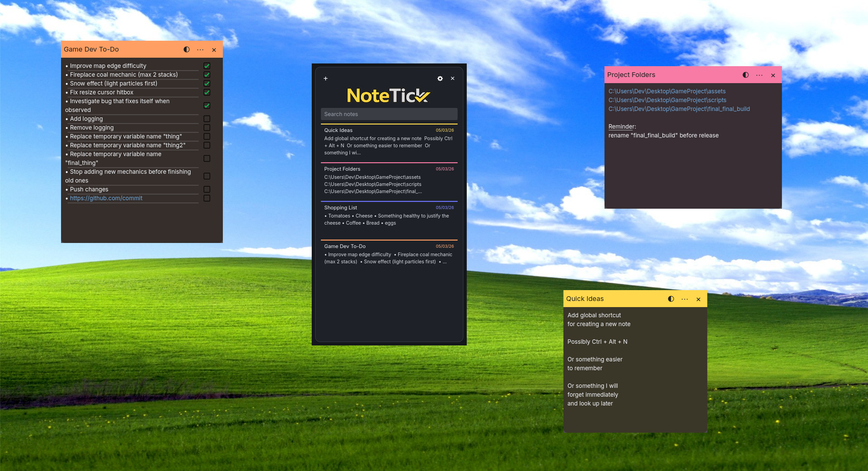Toggle contrast mode on the Quick Ideas note
This screenshot has width=868, height=471.
(x=670, y=299)
